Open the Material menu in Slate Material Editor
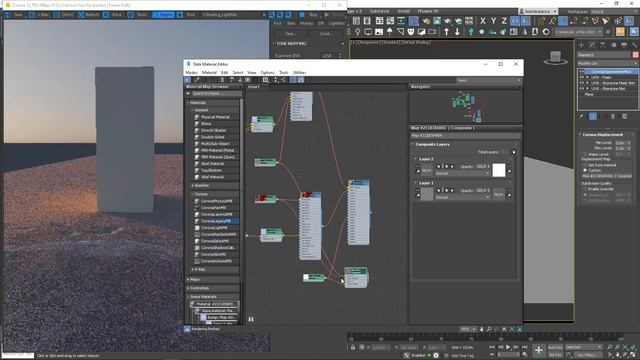The image size is (640, 360). 209,73
